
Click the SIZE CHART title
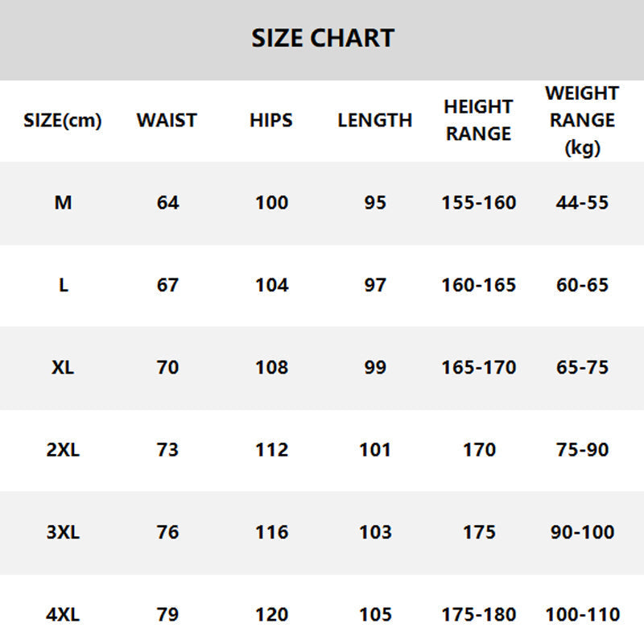point(323,38)
